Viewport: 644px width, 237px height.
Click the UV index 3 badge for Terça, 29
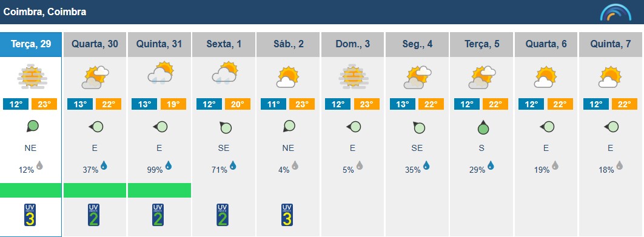[x=30, y=215]
